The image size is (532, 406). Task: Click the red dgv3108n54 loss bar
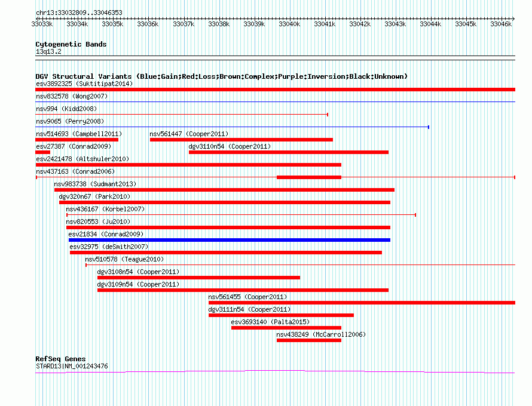coord(198,278)
